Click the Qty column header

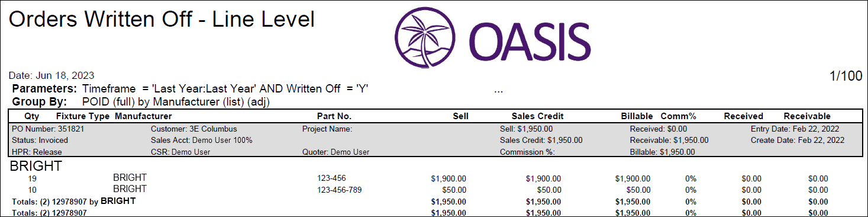pyautogui.click(x=32, y=116)
